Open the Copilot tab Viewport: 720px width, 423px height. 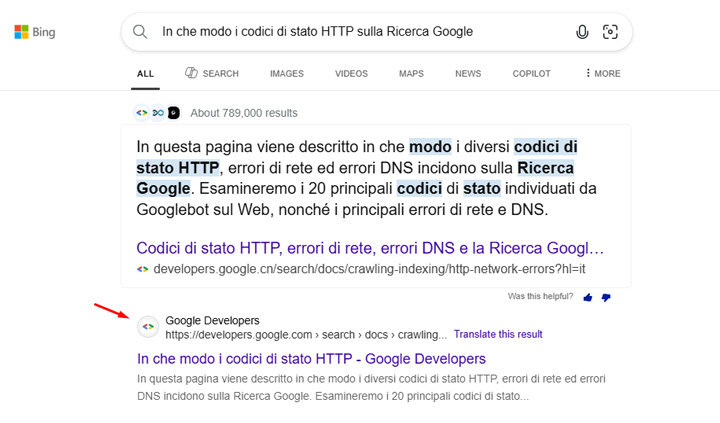coord(531,74)
